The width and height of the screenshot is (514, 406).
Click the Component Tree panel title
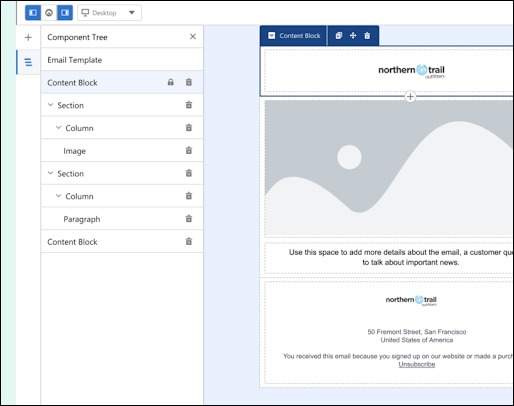pyautogui.click(x=77, y=37)
